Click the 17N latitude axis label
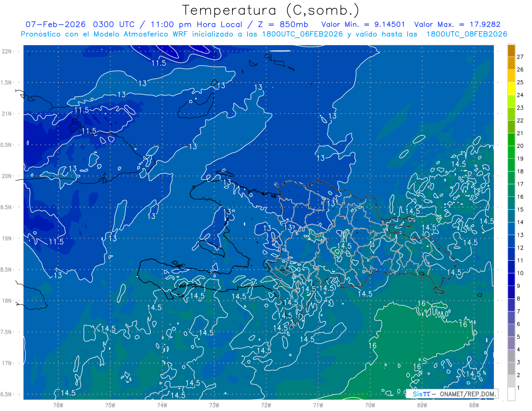The image size is (532, 411). [x=7, y=363]
